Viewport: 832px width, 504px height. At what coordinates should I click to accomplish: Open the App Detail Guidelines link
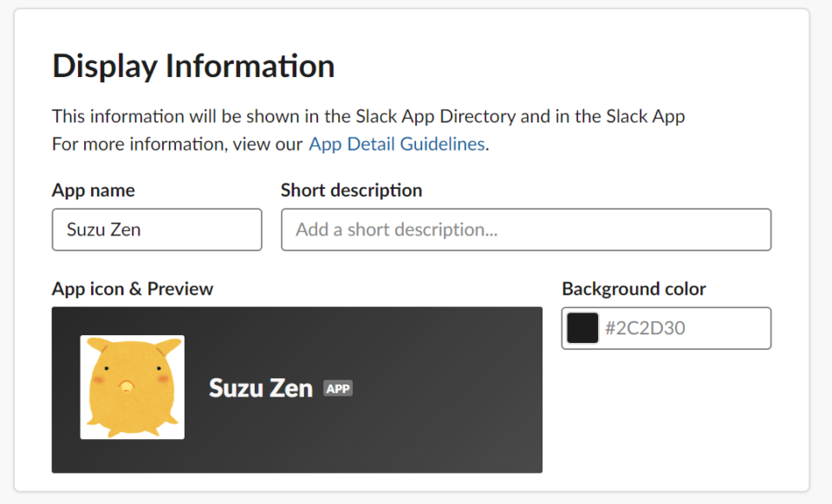[x=396, y=144]
